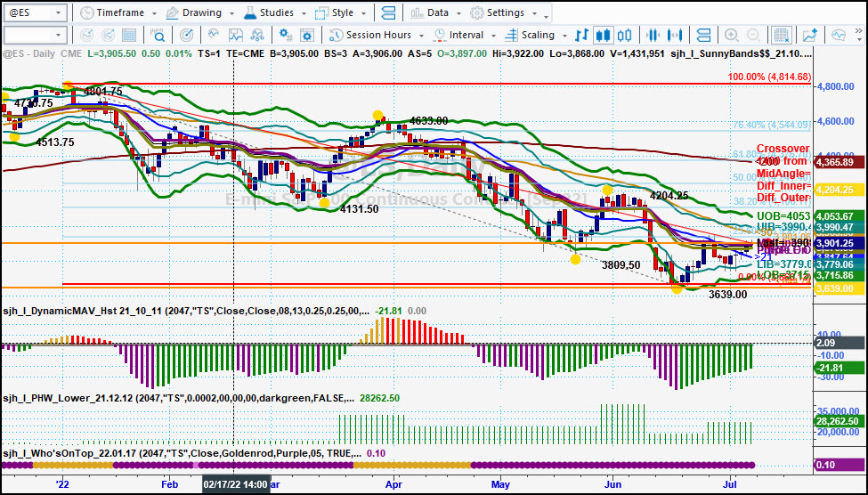Click the compress bar spacing icon
The width and height of the screenshot is (868, 495).
tap(653, 36)
